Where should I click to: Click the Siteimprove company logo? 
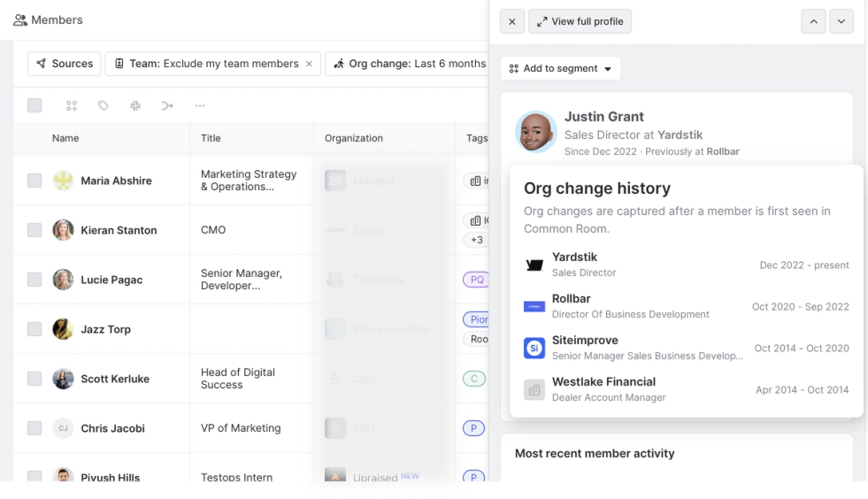pyautogui.click(x=534, y=348)
